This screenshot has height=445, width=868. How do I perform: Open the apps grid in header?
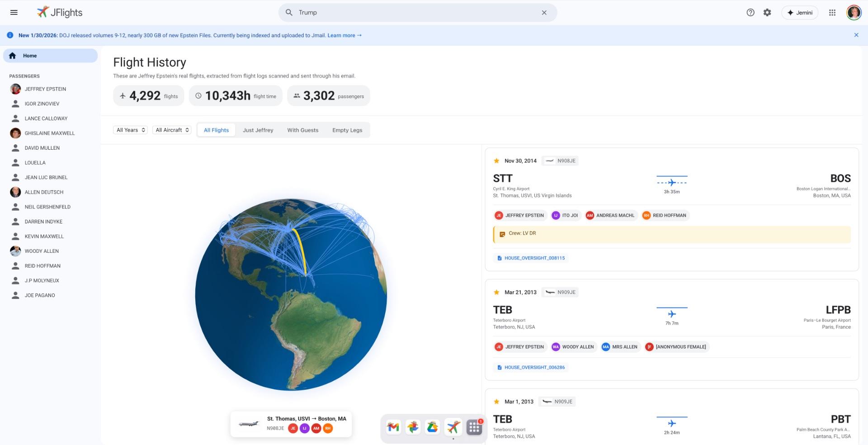pos(832,13)
